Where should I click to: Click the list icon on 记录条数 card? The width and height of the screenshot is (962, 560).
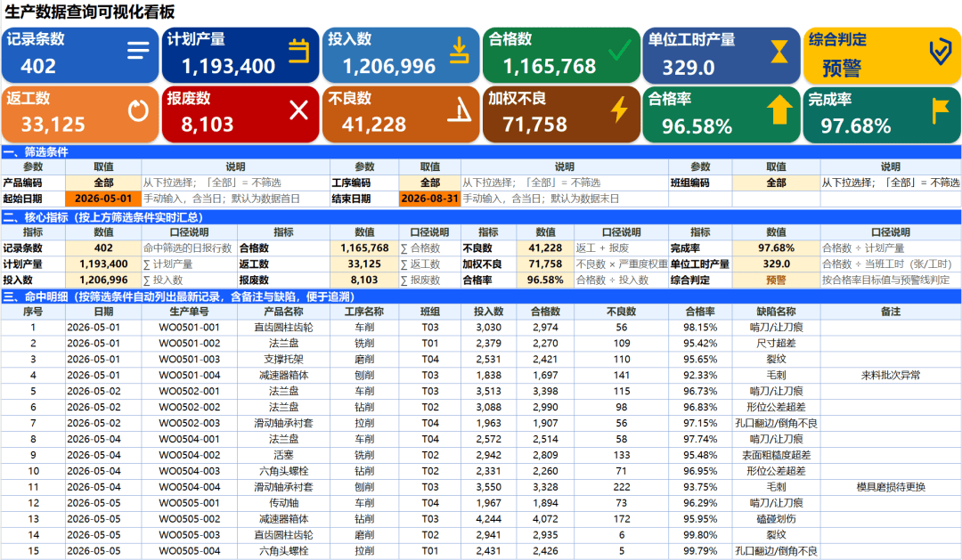click(x=138, y=50)
